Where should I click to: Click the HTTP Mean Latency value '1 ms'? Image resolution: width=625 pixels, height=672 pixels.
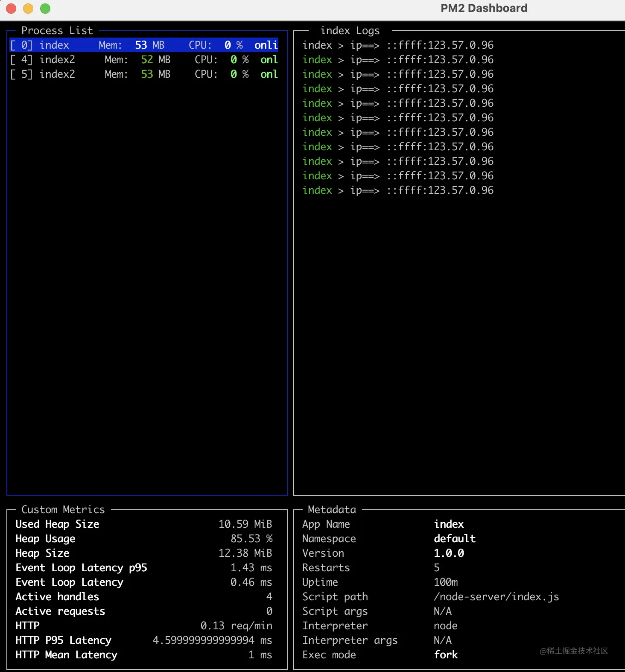tap(260, 655)
